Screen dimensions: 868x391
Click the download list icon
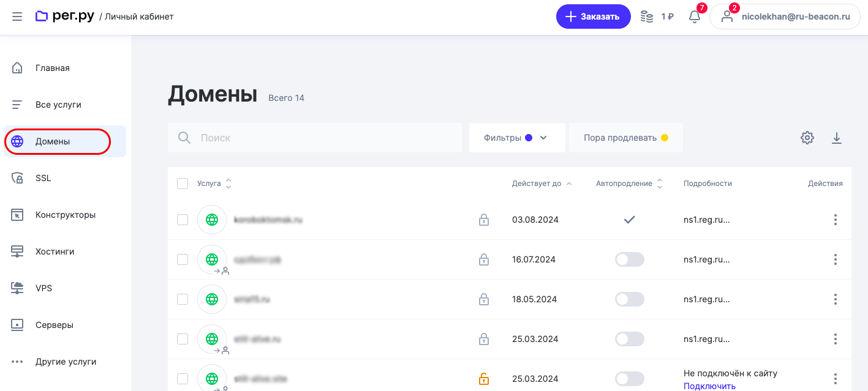[837, 138]
